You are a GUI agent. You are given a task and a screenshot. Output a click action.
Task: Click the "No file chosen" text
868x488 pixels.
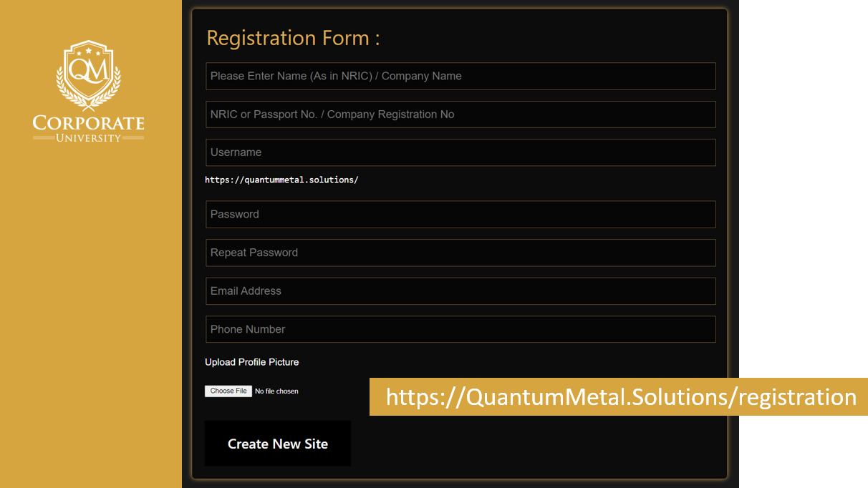point(276,391)
